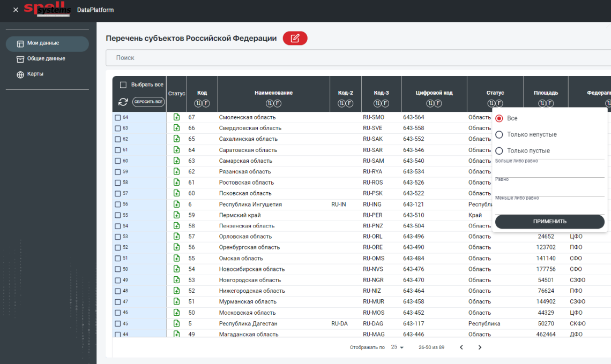Select the Только непустые radio option
Viewport: 611px width, 364px height.
(499, 135)
